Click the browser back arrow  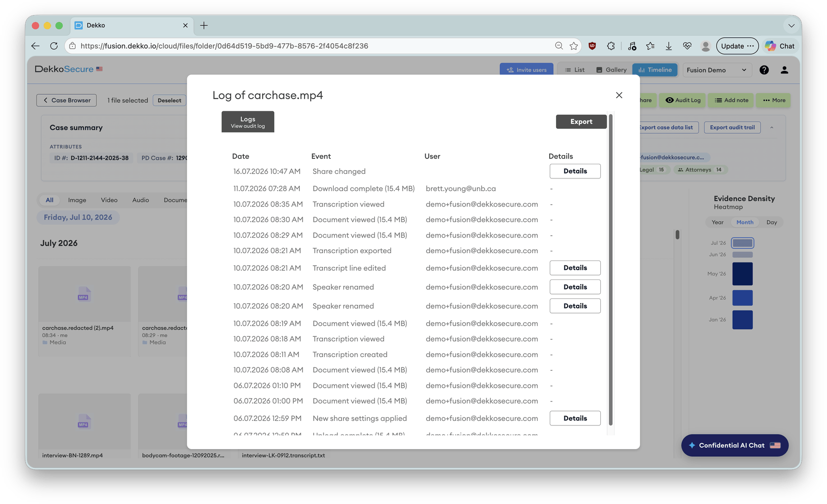36,46
